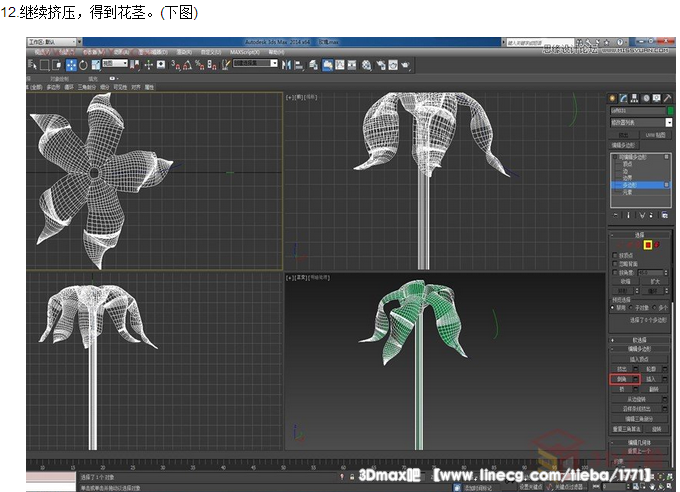Toggle Window/Crossing selection mode
This screenshot has width=680, height=492.
tap(56, 65)
